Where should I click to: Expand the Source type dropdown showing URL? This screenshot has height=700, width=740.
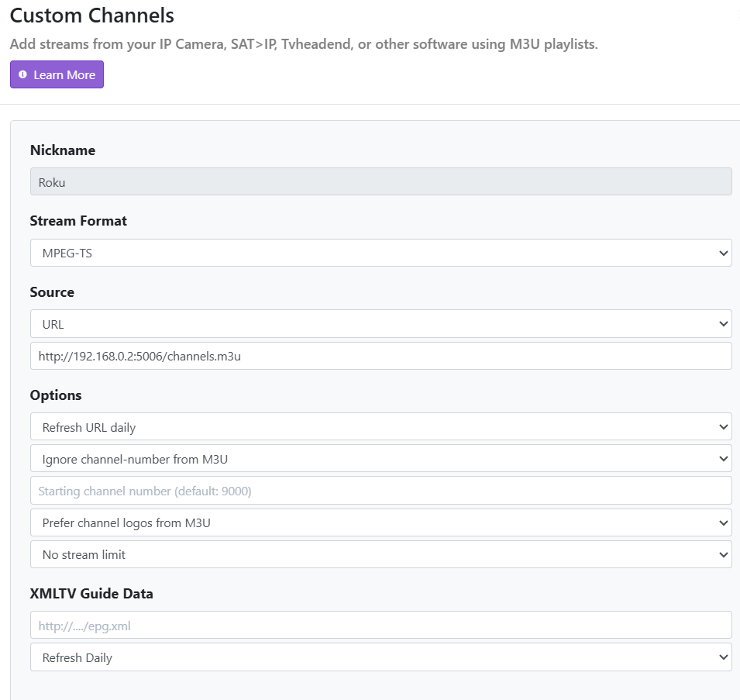tap(380, 324)
